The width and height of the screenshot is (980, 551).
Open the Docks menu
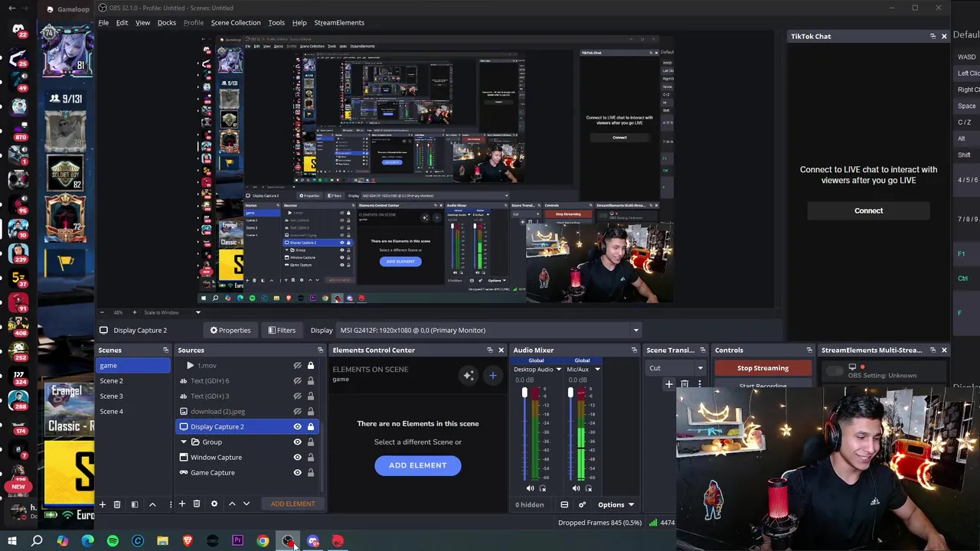166,22
